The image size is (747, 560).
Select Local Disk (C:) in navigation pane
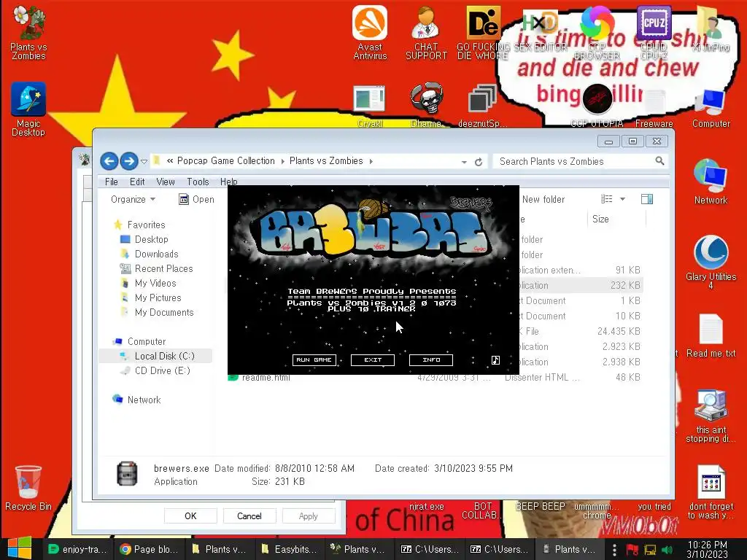tap(155, 356)
